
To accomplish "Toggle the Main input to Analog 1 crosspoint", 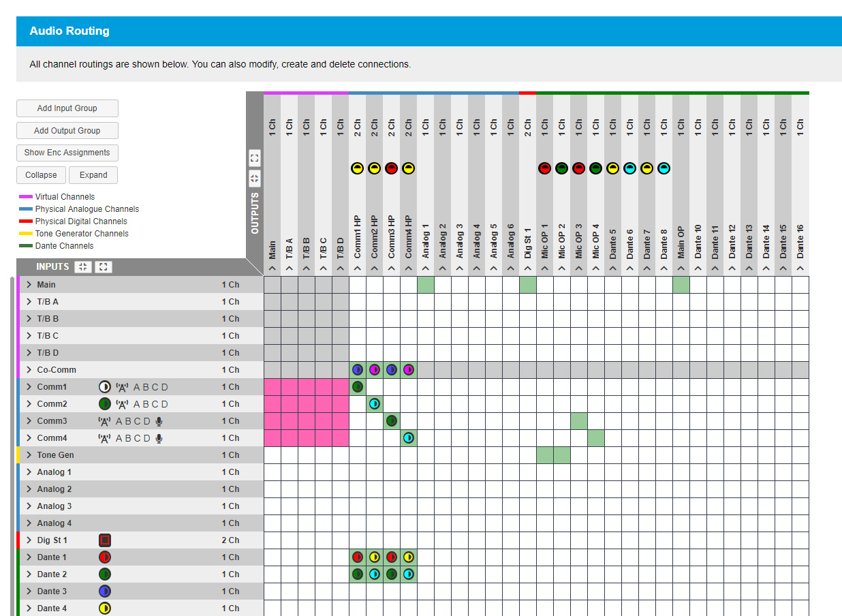I will coord(426,285).
